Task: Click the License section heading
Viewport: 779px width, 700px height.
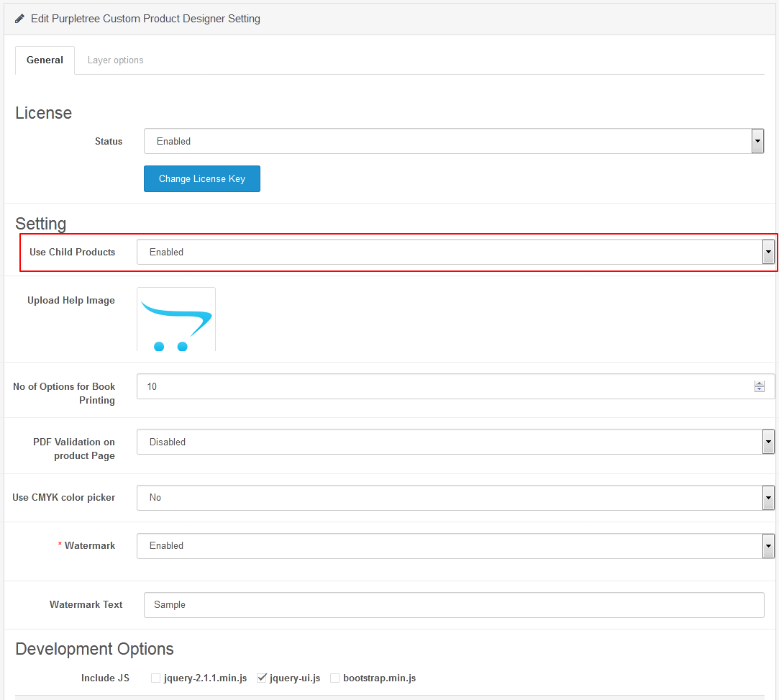Action: click(x=44, y=113)
